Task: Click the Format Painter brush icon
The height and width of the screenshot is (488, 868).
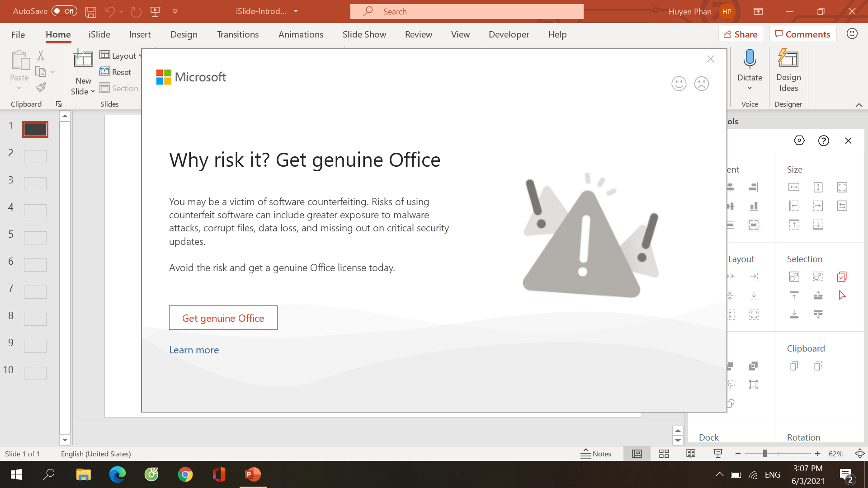Action: 41,87
